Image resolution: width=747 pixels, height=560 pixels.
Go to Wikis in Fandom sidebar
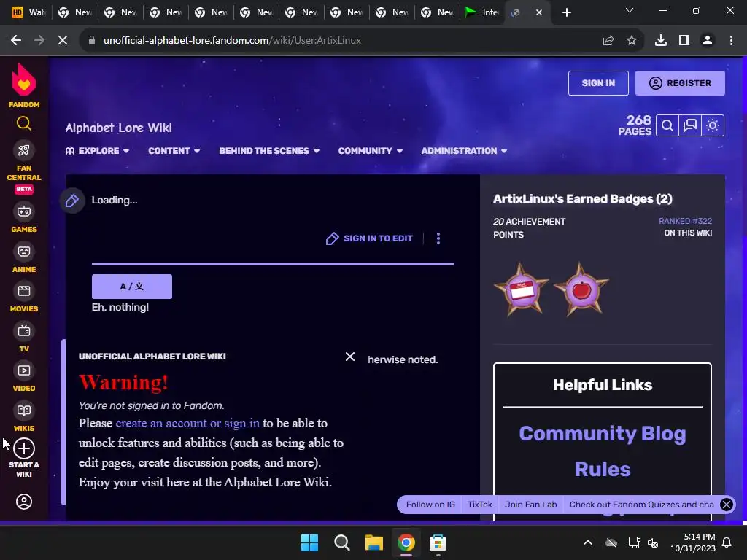tap(24, 417)
